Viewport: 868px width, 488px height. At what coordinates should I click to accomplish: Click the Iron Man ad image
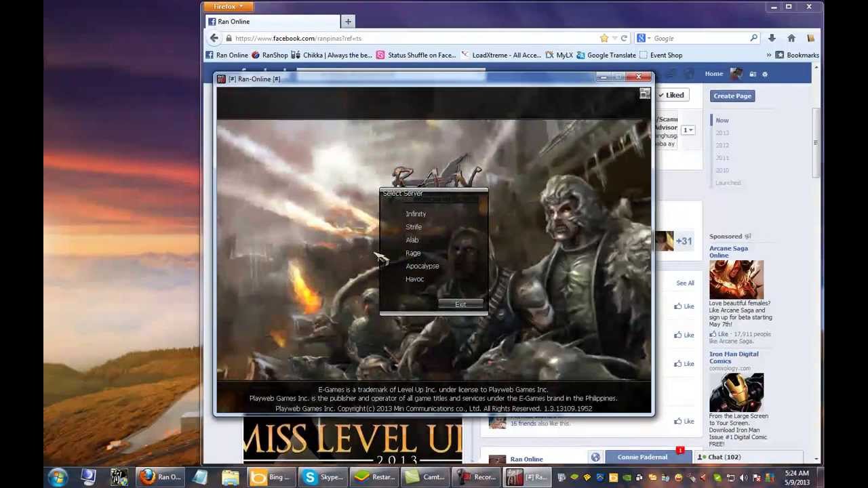point(736,392)
